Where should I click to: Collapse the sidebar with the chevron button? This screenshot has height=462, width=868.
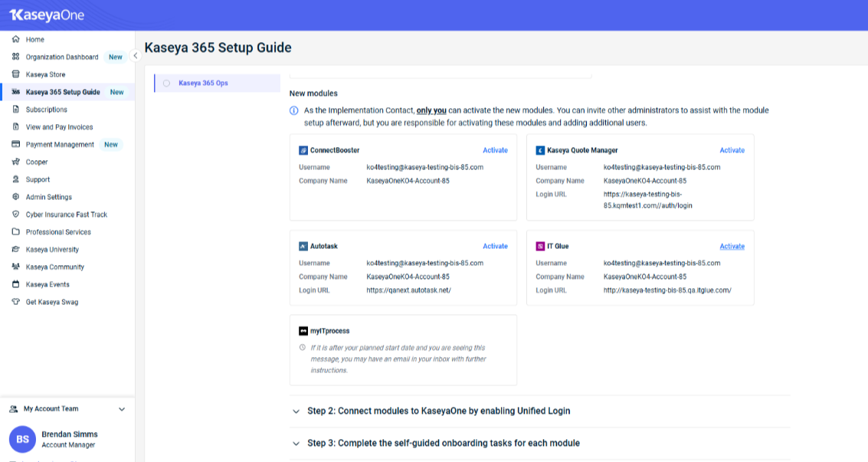click(135, 55)
